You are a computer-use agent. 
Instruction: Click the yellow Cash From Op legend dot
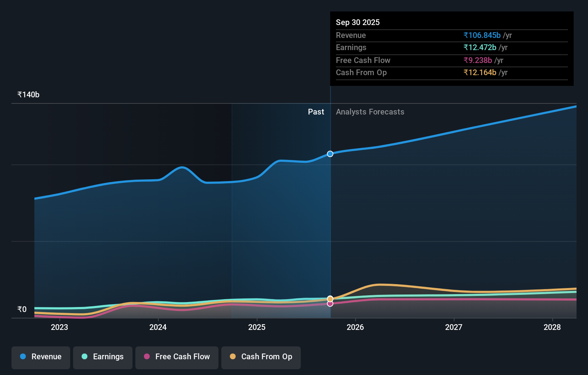(x=233, y=357)
